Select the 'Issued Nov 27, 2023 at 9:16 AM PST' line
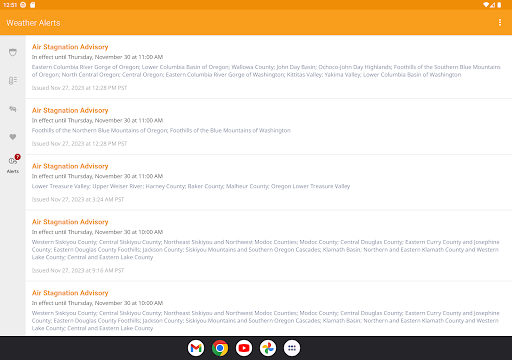The image size is (512, 360). click(x=78, y=270)
